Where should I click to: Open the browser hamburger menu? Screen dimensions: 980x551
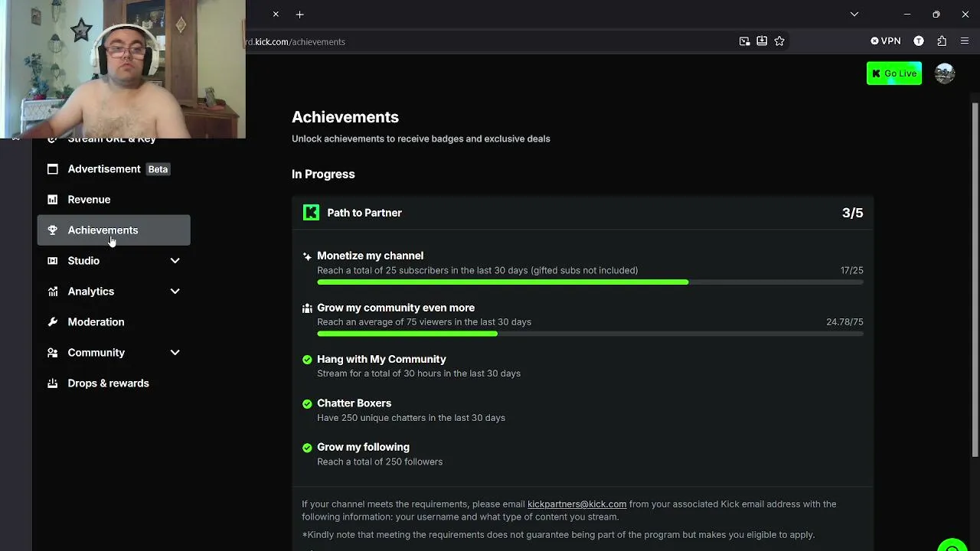point(965,41)
